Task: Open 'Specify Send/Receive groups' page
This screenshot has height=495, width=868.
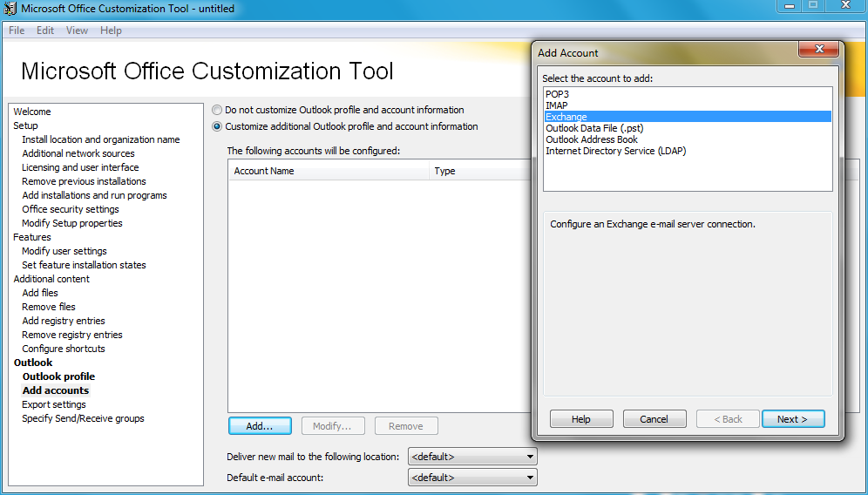Action: 83,418
